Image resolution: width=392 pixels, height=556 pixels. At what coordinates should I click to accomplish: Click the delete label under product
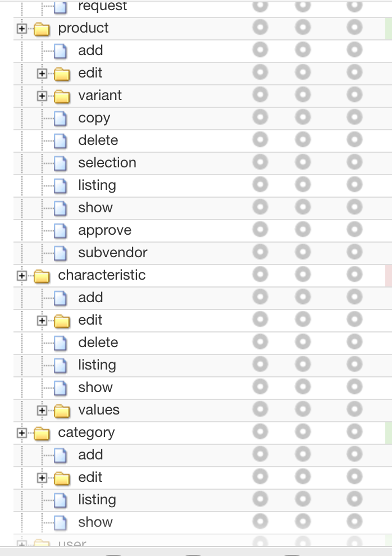click(x=98, y=140)
